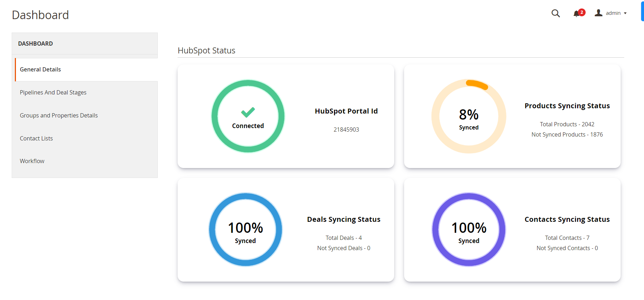Click the Deals Syncing 100% circle
Viewport: 644px width, 300px height.
pos(245,230)
